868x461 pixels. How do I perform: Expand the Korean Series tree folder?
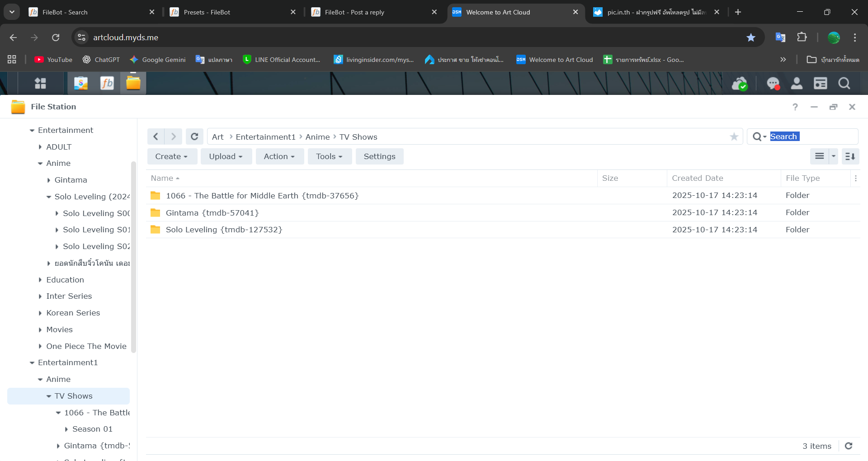[x=40, y=313]
